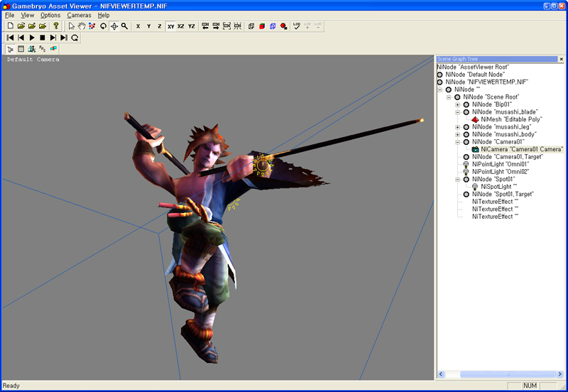Switch to previous camera with left-arrow icon

pos(205,26)
